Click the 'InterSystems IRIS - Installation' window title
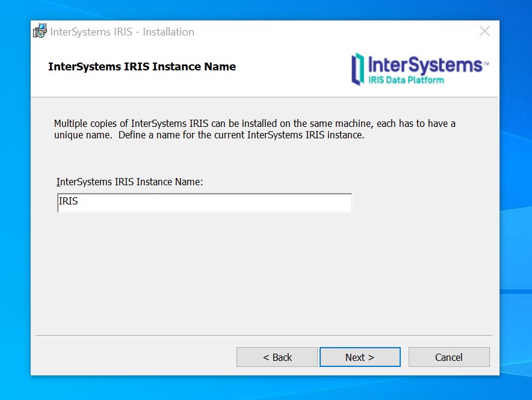Screen dimensions: 532x400 click(122, 32)
